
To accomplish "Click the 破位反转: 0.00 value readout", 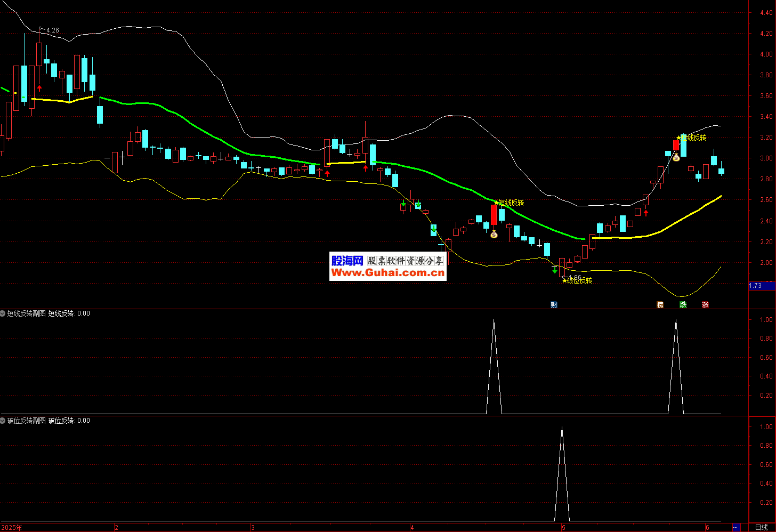I will click(x=69, y=421).
